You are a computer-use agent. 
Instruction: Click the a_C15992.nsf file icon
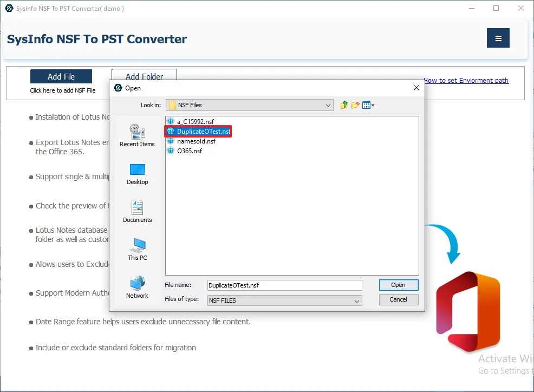click(x=171, y=121)
